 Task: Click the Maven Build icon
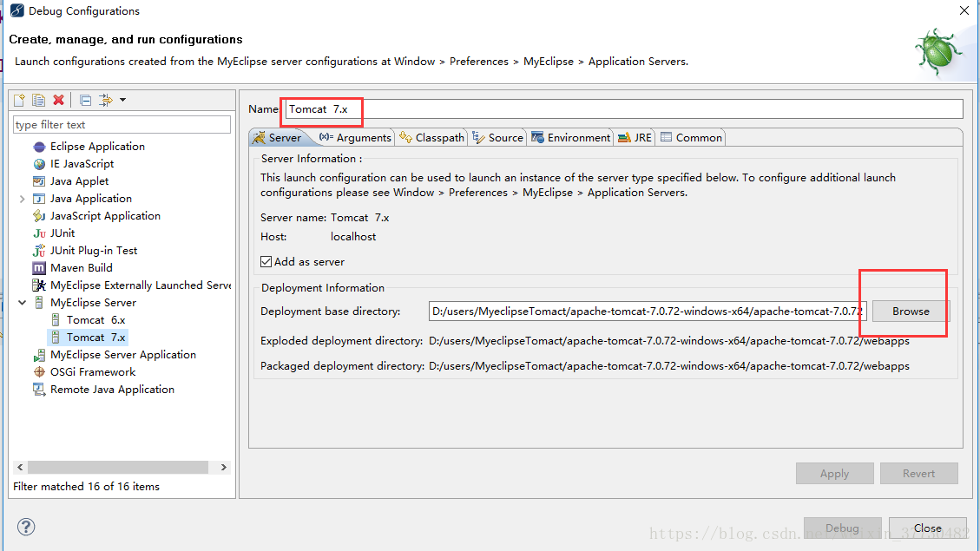tap(39, 268)
